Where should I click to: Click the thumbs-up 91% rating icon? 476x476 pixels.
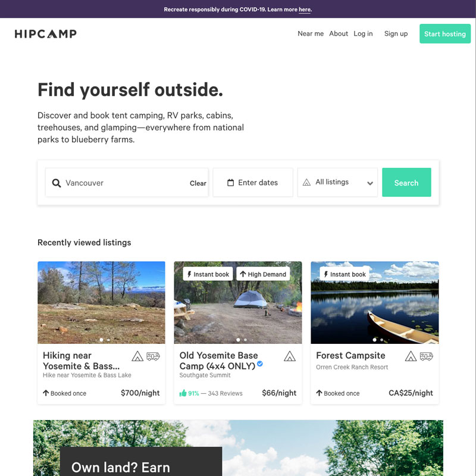pyautogui.click(x=183, y=393)
